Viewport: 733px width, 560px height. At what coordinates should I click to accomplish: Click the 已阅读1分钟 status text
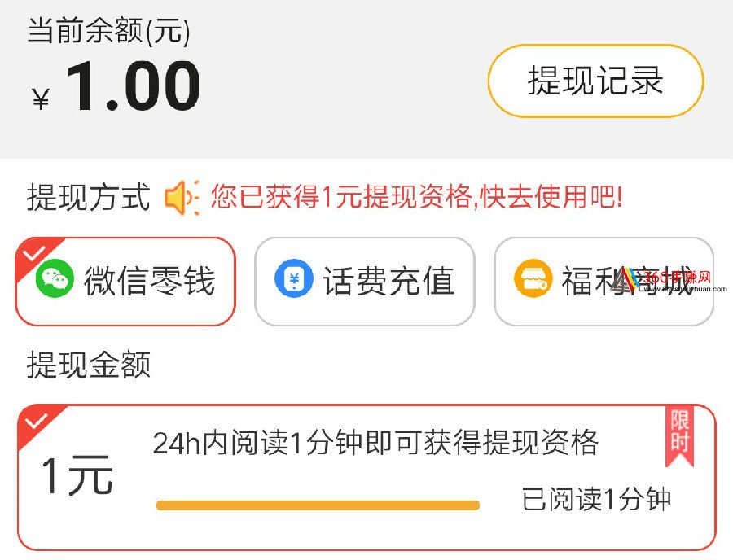pyautogui.click(x=596, y=499)
